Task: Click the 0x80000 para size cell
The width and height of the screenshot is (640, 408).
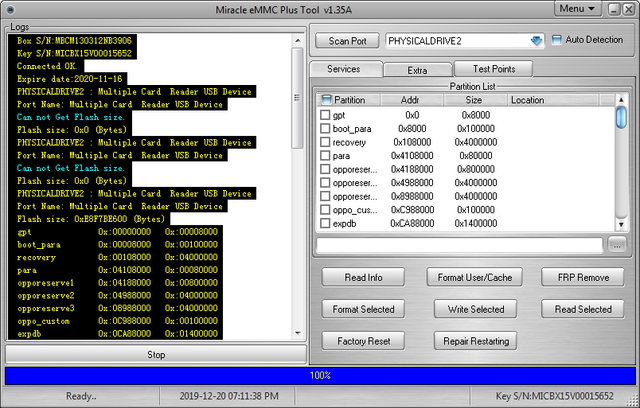Action: (476, 156)
